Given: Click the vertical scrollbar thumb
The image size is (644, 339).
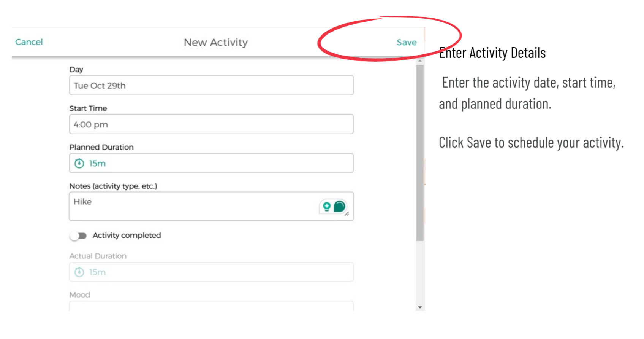Looking at the screenshot, I should click(x=420, y=153).
